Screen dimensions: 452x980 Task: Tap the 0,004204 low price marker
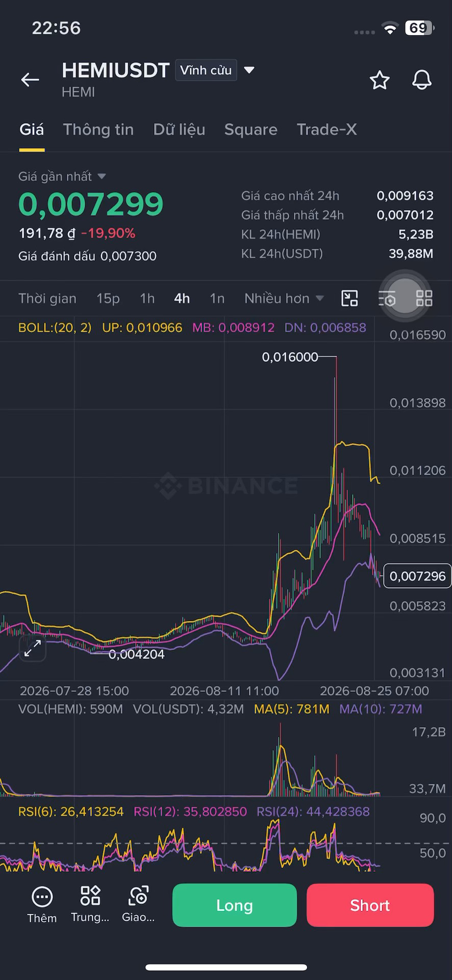[x=137, y=654]
